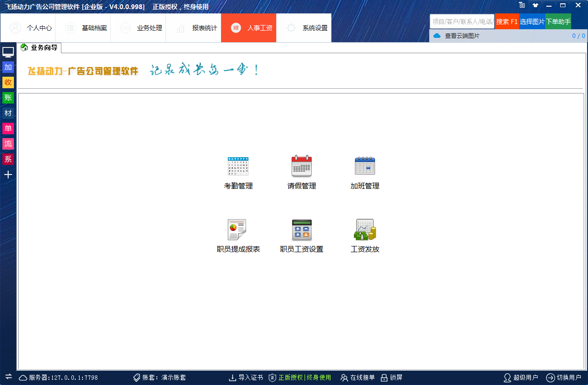Click the green 账 sidebar icon

[8, 98]
